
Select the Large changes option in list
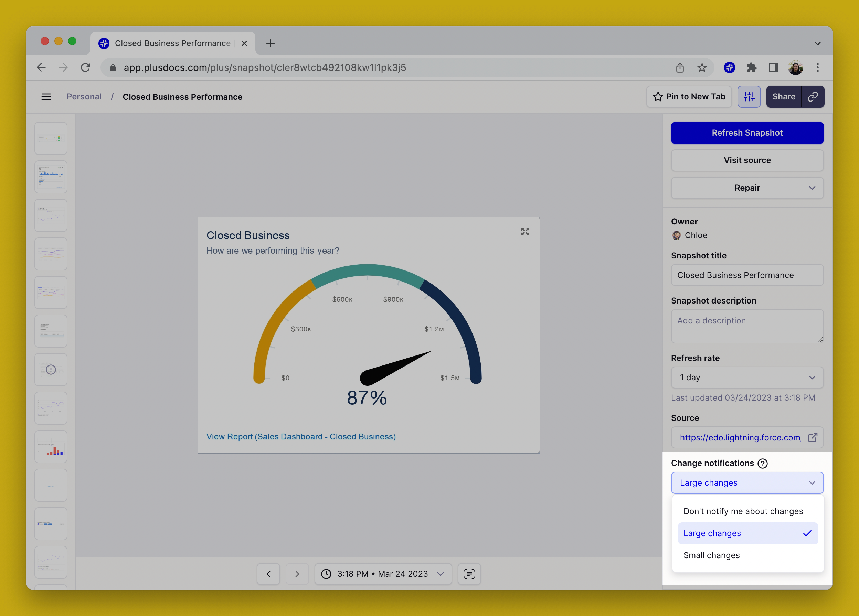point(747,533)
